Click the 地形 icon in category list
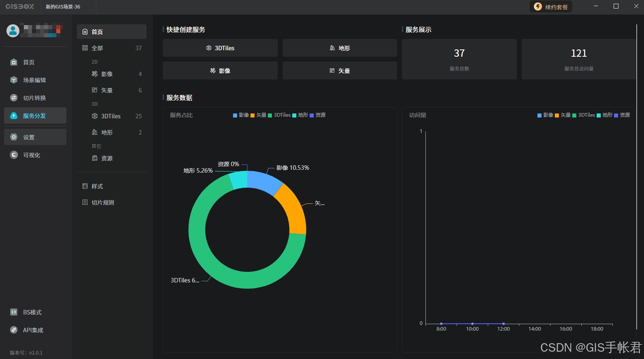The width and height of the screenshot is (644, 359). coord(95,132)
